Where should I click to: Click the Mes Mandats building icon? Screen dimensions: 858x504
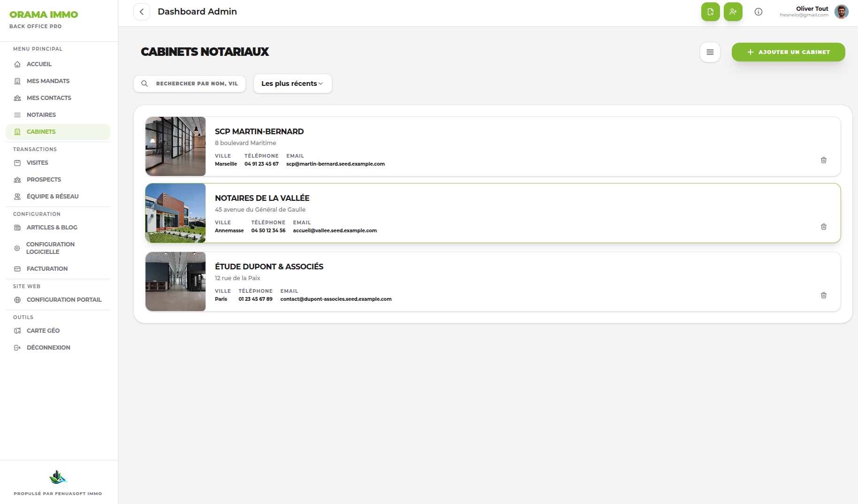tap(17, 81)
